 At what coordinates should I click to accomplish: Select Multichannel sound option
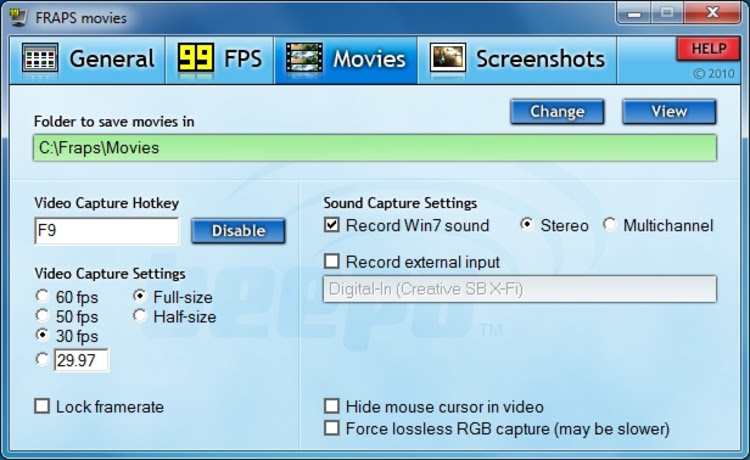pos(609,224)
